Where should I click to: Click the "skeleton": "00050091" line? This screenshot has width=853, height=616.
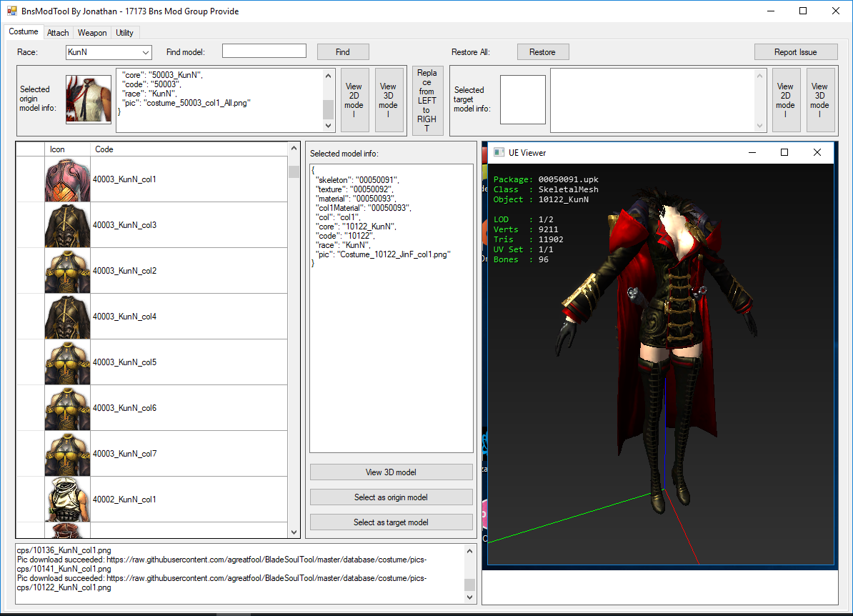click(357, 180)
